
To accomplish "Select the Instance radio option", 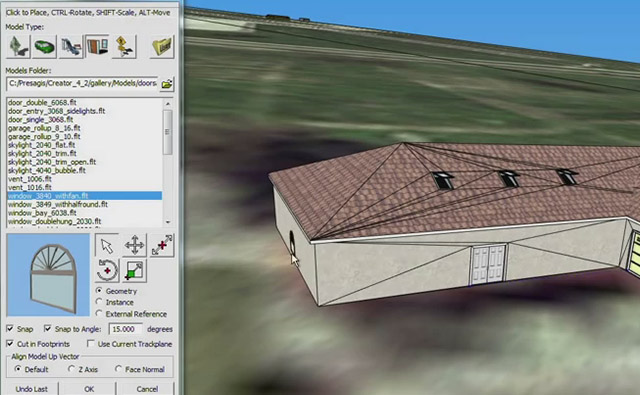I will pos(99,302).
